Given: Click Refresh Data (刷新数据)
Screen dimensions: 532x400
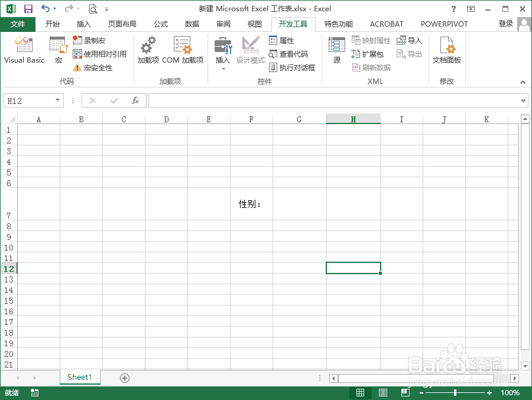Looking at the screenshot, I should click(x=371, y=67).
